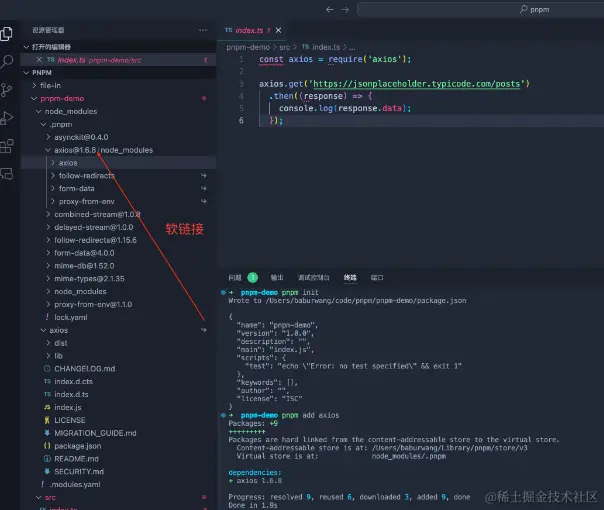The width and height of the screenshot is (604, 510).
Task: Select the axios folder inside axios@1.6.8
Action: (118, 163)
